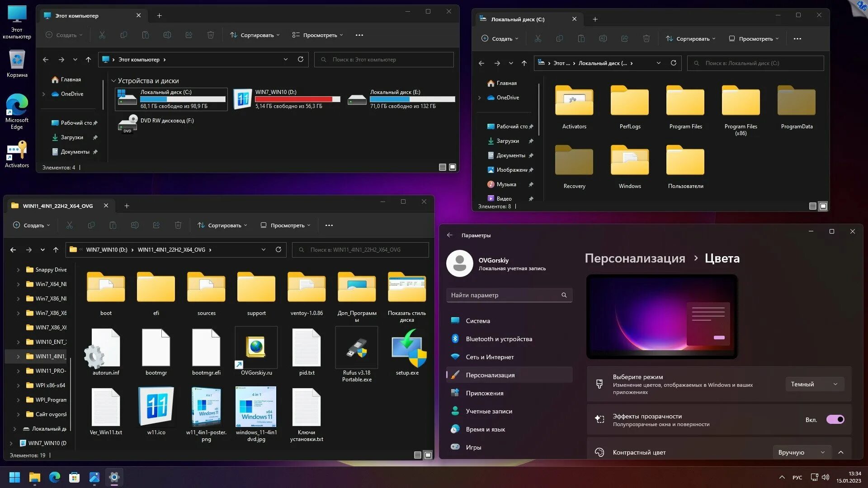The height and width of the screenshot is (488, 868).
Task: Open Microsoft Store from the taskbar
Action: click(x=74, y=477)
